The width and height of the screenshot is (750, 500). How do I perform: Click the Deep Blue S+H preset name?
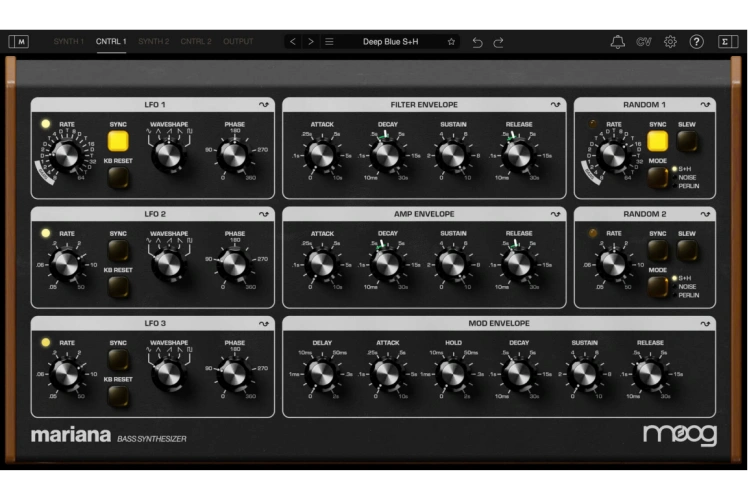tap(391, 42)
